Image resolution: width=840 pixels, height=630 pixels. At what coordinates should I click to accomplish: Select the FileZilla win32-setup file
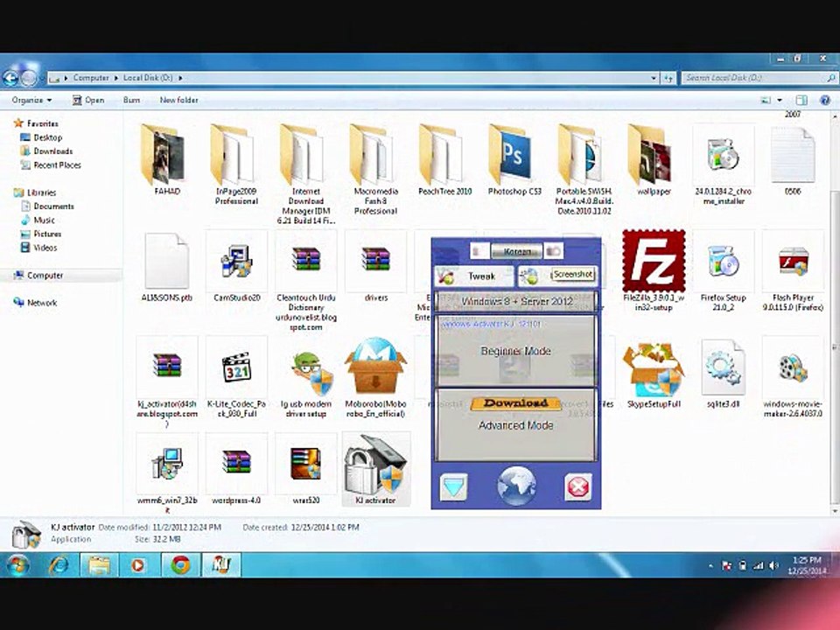coord(654,270)
